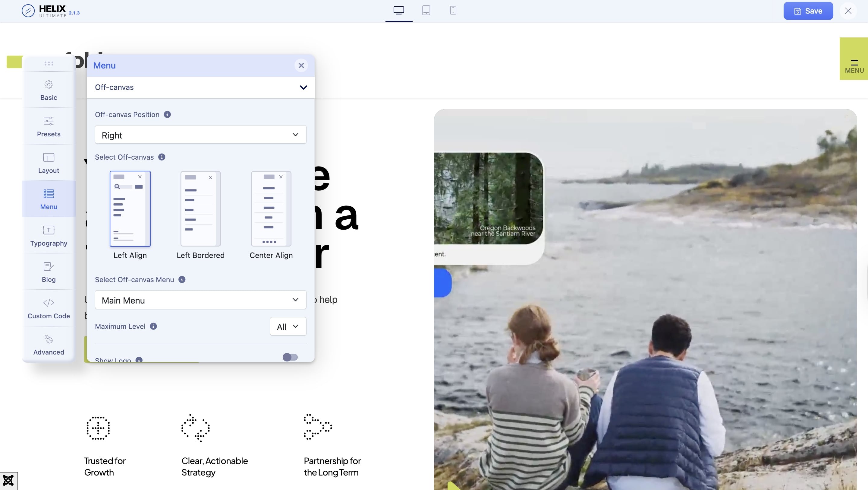
Task: Click the Save button
Action: coord(808,11)
